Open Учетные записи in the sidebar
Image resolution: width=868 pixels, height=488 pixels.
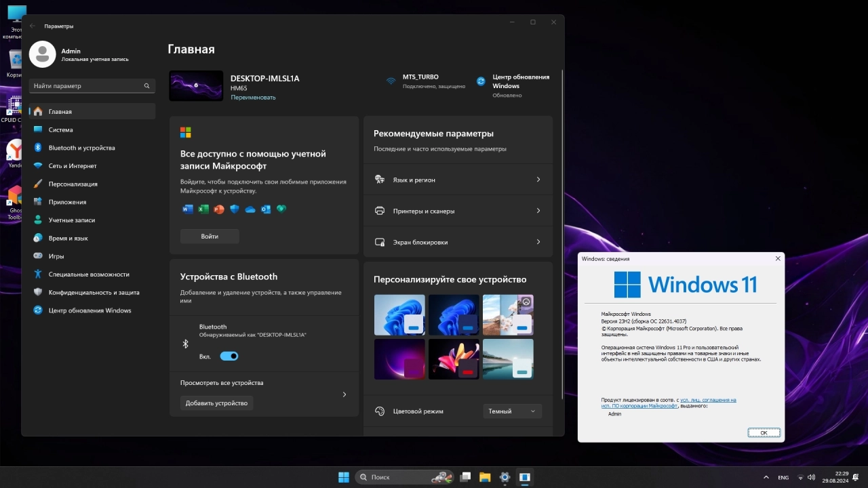click(92, 220)
